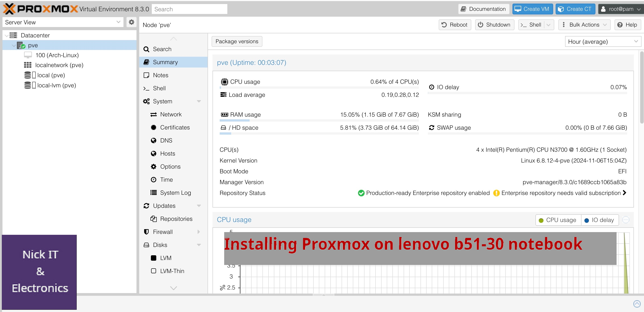The image size is (644, 312).
Task: Click the localnetwork (pve) grid icon
Action: pos(27,65)
